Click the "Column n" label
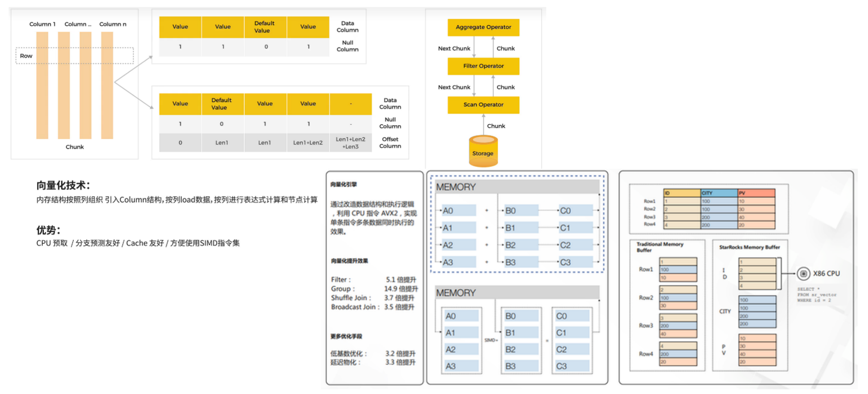The height and width of the screenshot is (394, 868). pyautogui.click(x=113, y=24)
